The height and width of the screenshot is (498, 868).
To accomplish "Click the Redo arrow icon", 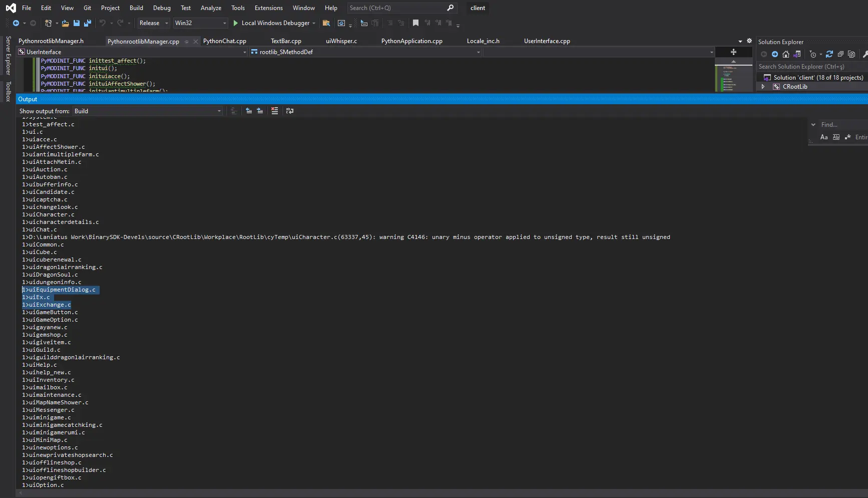I will 120,23.
